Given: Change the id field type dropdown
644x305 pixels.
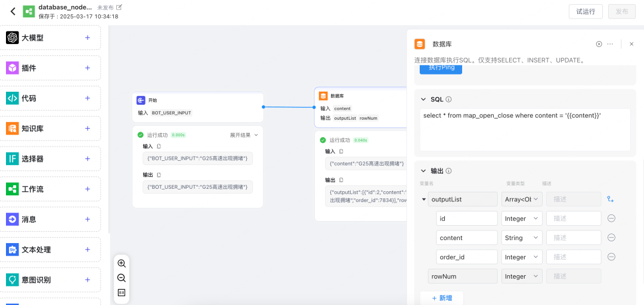Looking at the screenshot, I should [x=522, y=219].
